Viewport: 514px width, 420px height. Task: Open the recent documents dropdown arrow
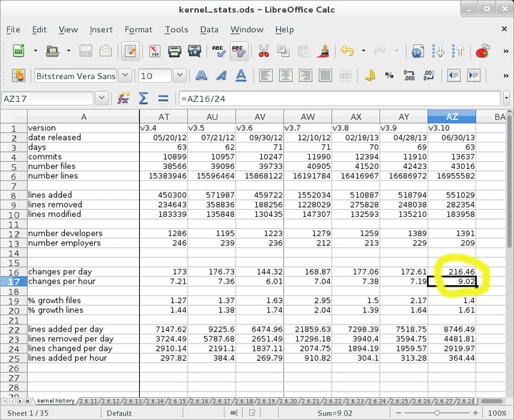click(69, 51)
